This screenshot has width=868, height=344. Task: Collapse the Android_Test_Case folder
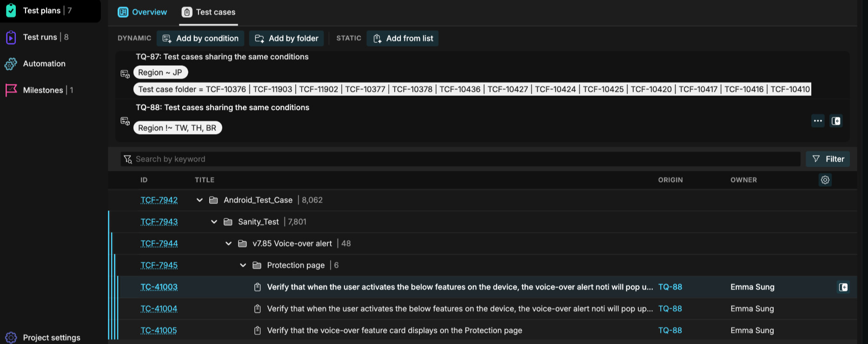[199, 200]
